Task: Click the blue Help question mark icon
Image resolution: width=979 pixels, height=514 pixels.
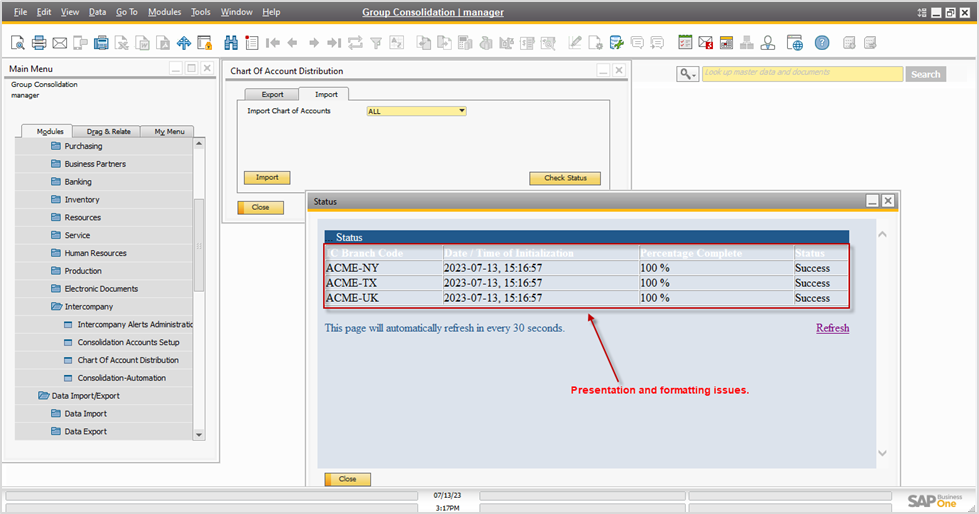Action: tap(821, 43)
